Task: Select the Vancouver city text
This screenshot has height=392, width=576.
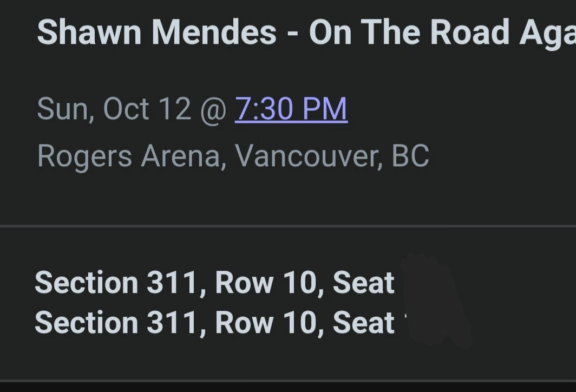Action: pyautogui.click(x=307, y=156)
